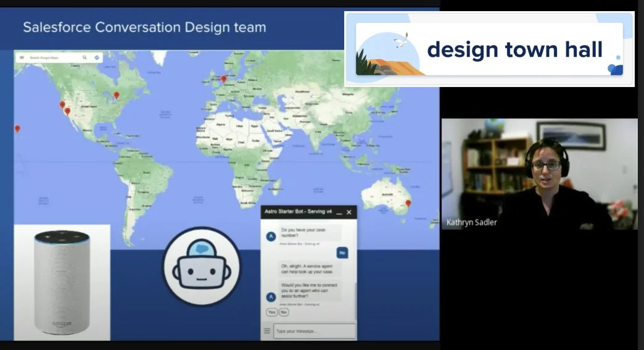This screenshot has width=644, height=350.
Task: Click the Kathryn Sadler name label
Action: [471, 222]
